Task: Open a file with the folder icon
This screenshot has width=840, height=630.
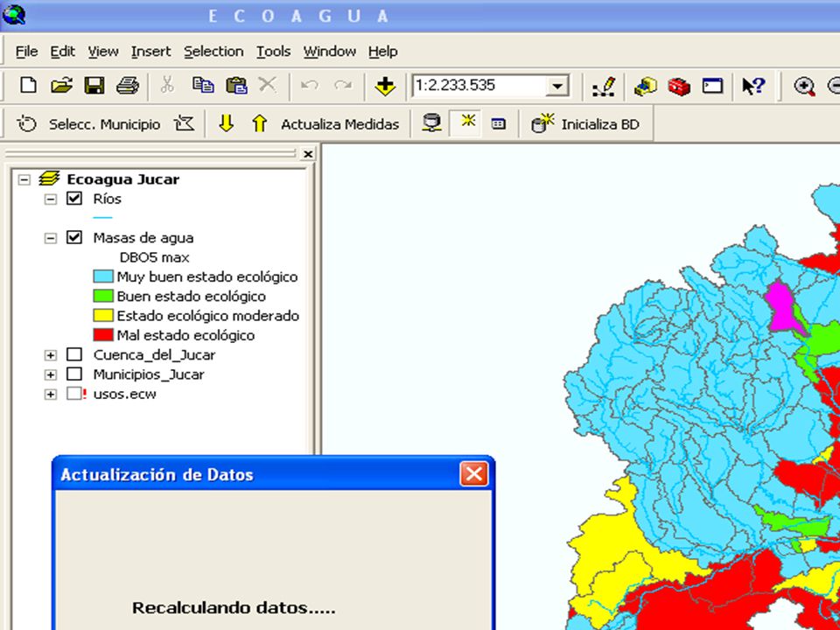Action: pyautogui.click(x=61, y=85)
